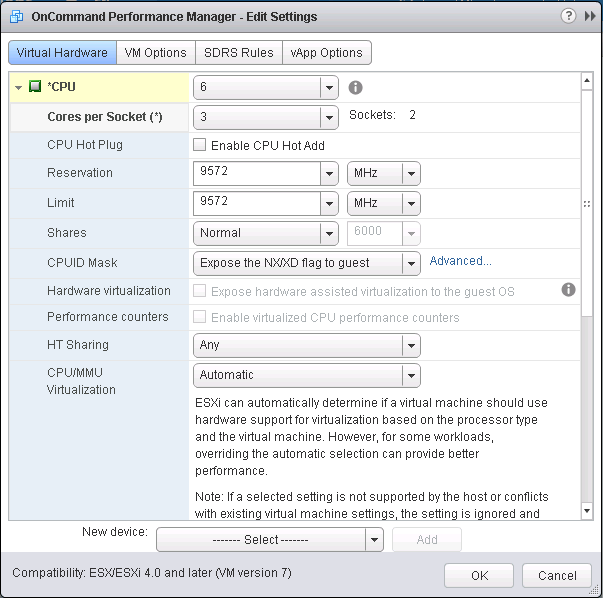
Task: Click the *CPU row label
Action: tap(61, 87)
